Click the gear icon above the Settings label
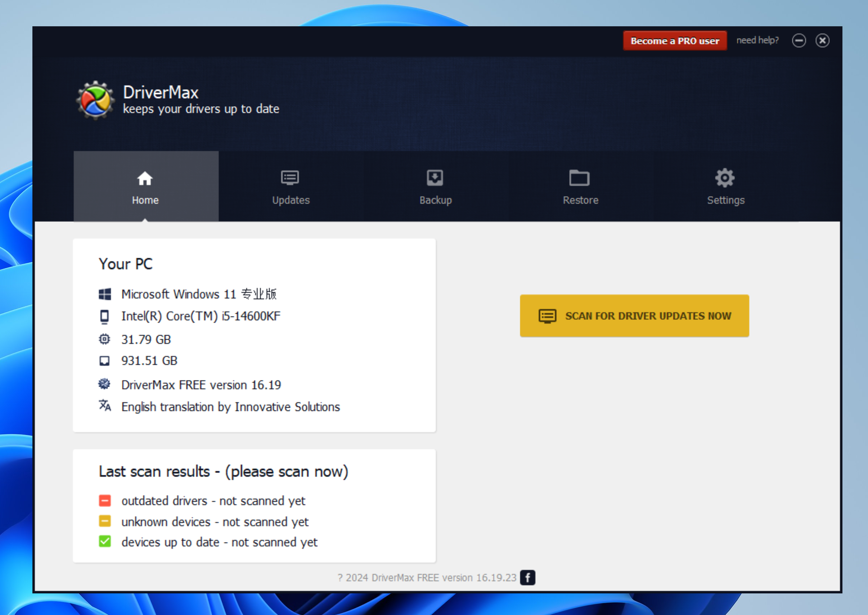 click(x=725, y=178)
